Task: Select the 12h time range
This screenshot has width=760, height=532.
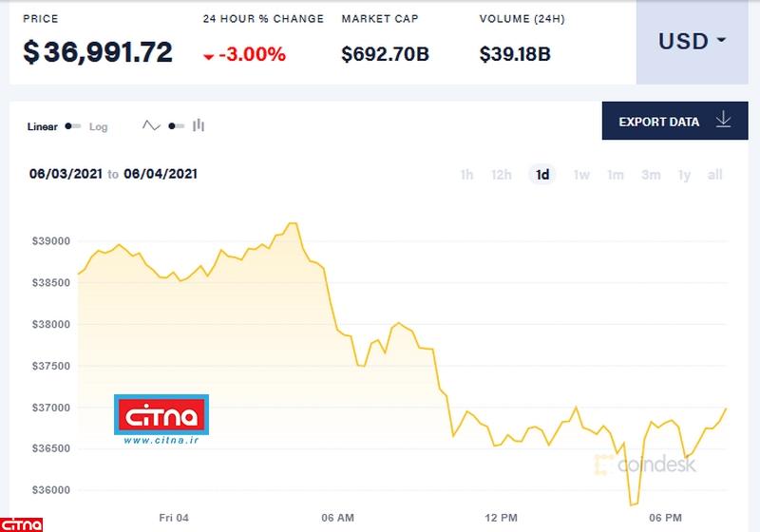Action: tap(502, 175)
